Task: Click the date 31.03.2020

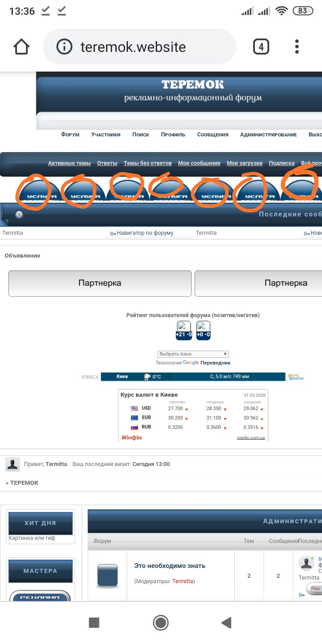Action: pos(255,395)
